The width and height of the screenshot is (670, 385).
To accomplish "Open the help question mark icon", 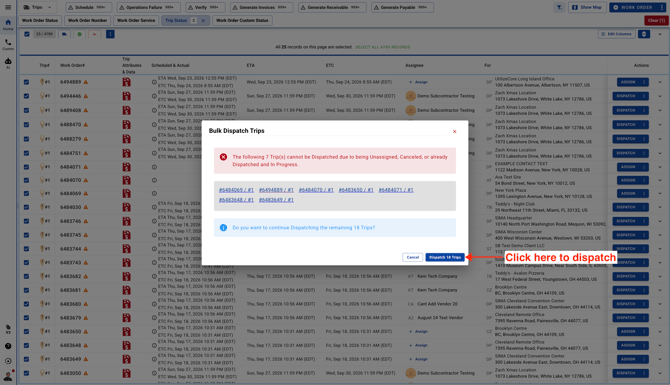I will [8, 346].
